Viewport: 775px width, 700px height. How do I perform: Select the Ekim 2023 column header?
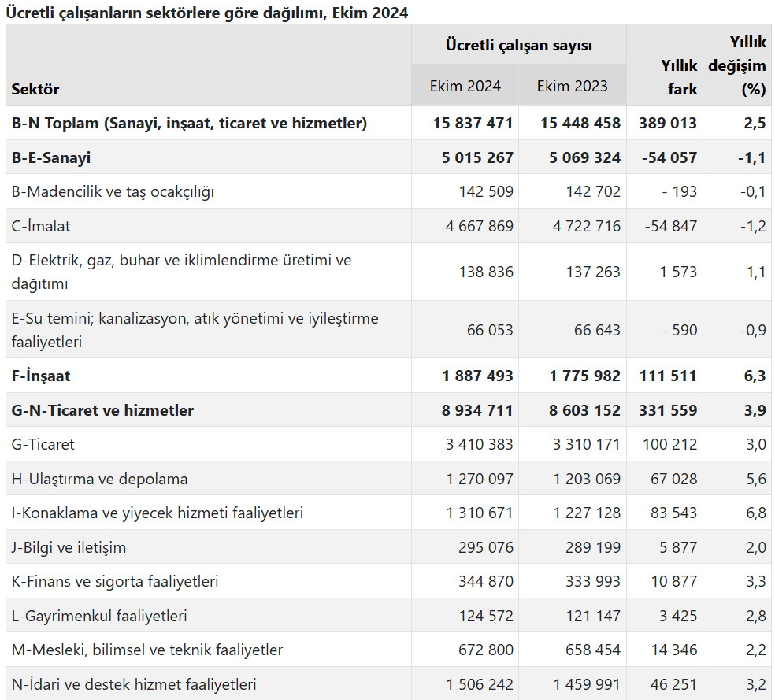point(573,86)
